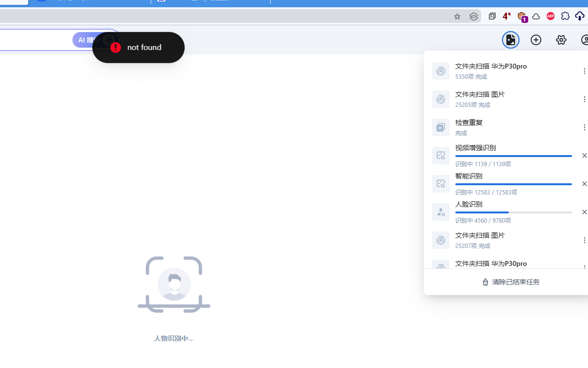Click 识别中 4560 / 9780项 text
This screenshot has height=368, width=588.
pos(483,221)
